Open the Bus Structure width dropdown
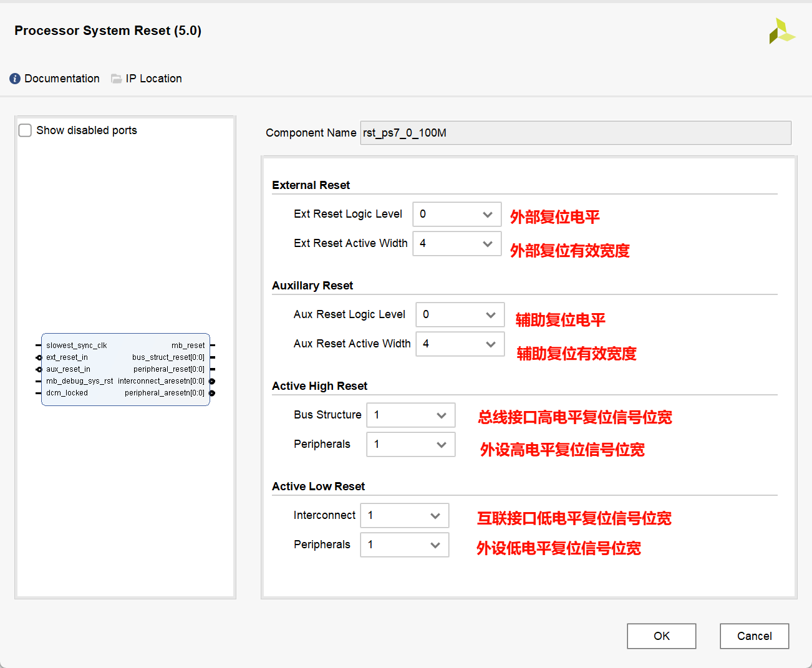Viewport: 812px width, 668px height. click(x=410, y=415)
